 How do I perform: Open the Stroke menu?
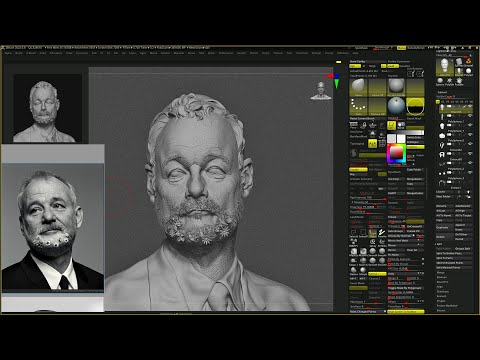point(266,53)
